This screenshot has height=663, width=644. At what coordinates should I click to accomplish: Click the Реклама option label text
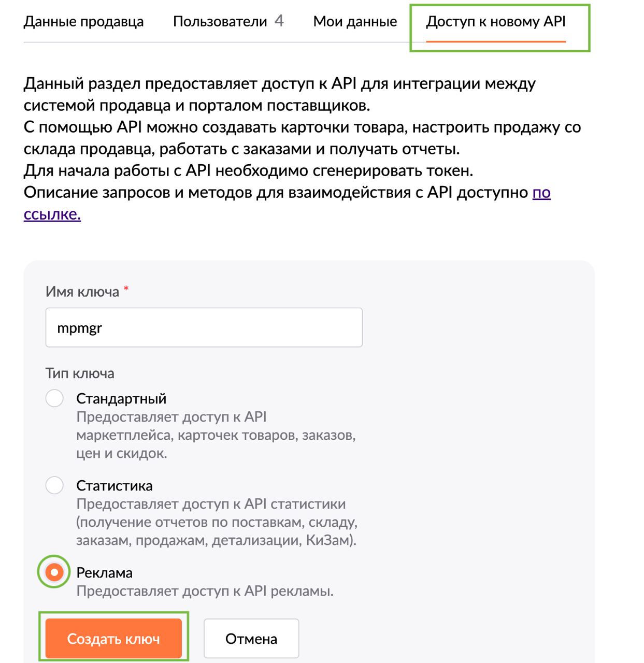(x=104, y=572)
